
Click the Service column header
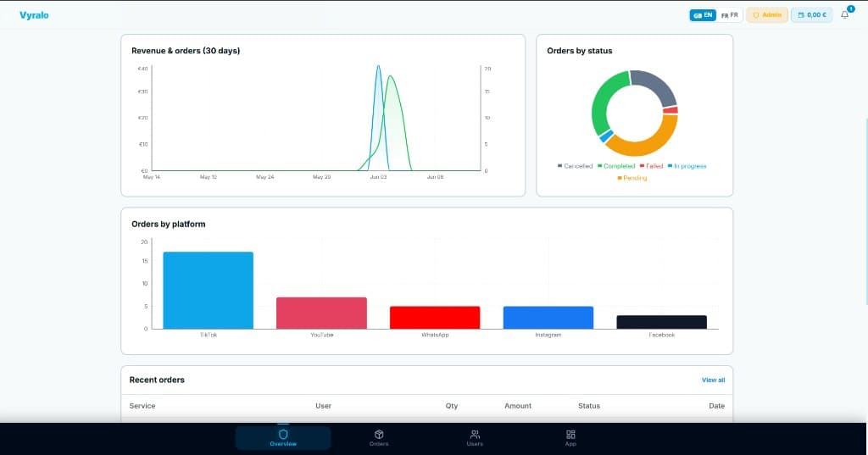point(142,406)
